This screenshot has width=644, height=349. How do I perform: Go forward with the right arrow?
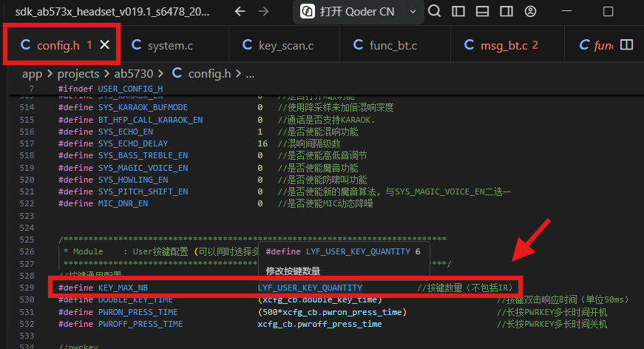pos(264,12)
